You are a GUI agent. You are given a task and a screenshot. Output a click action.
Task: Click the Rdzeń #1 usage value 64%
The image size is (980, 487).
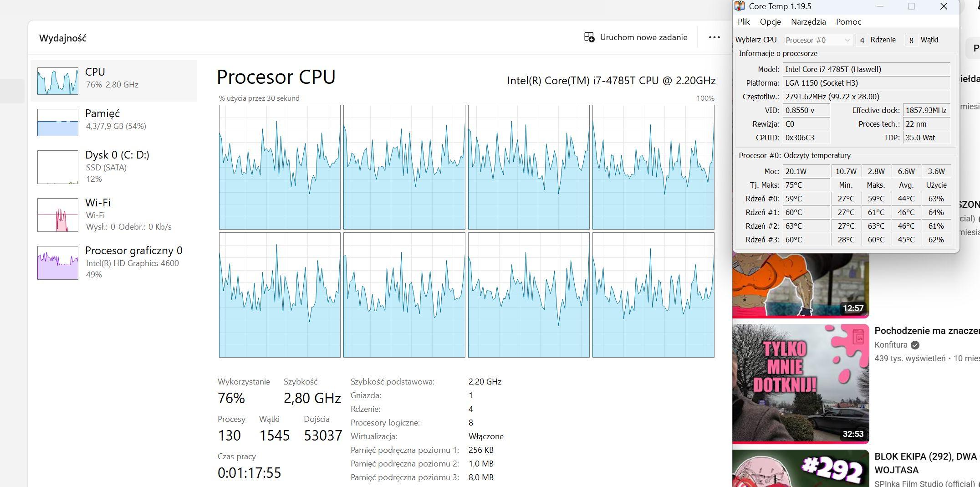tap(936, 212)
